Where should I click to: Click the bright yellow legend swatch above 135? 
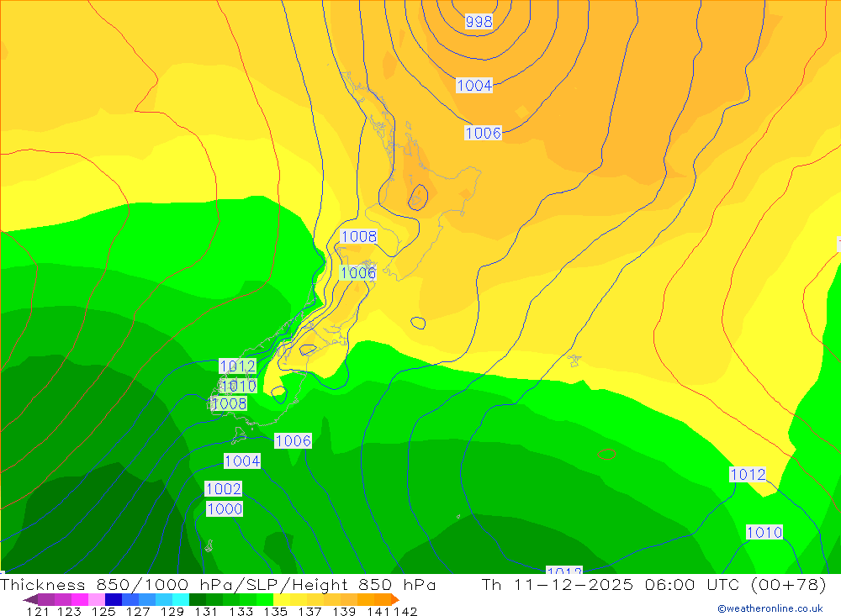pos(282,599)
